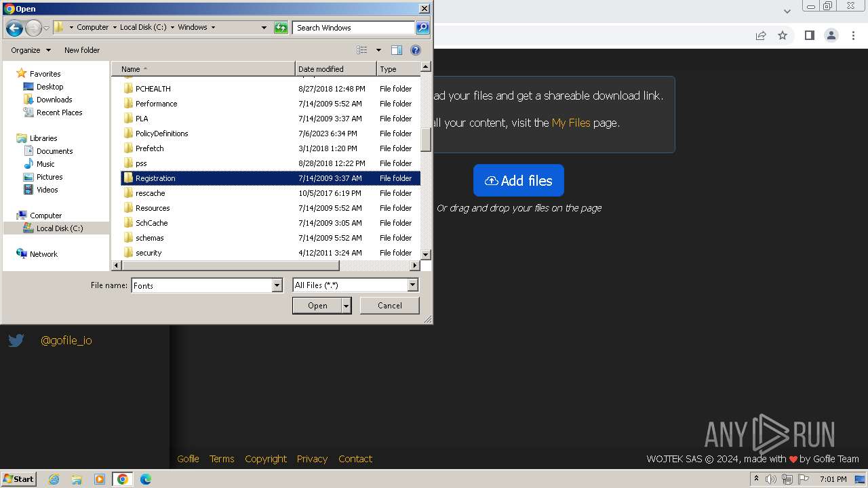Select the Resources folder
Image resolution: width=868 pixels, height=488 pixels.
(271, 208)
